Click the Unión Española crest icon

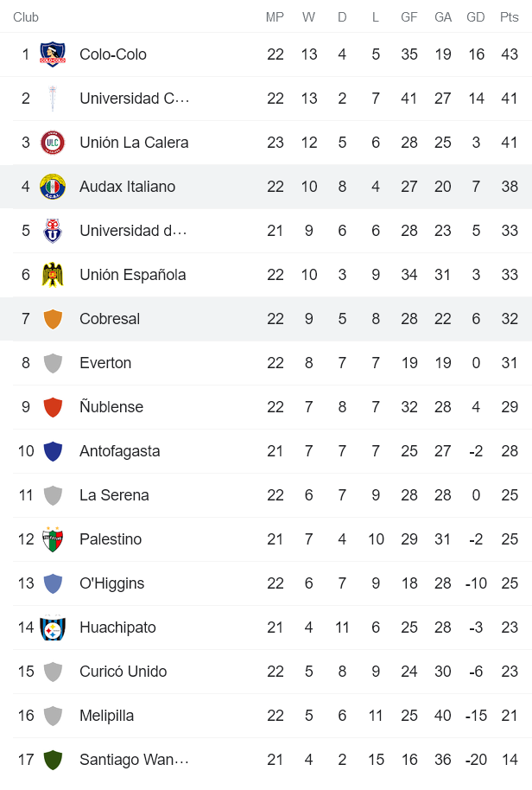(53, 275)
